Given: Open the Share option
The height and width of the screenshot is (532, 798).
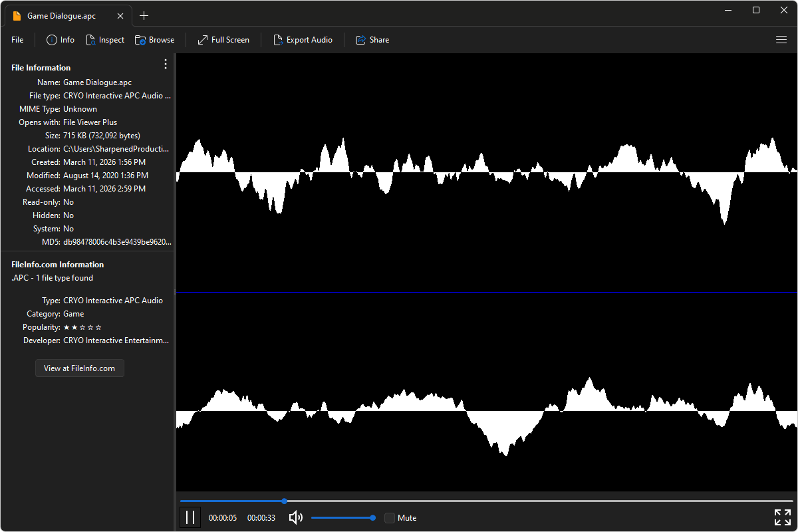Looking at the screenshot, I should [x=372, y=40].
